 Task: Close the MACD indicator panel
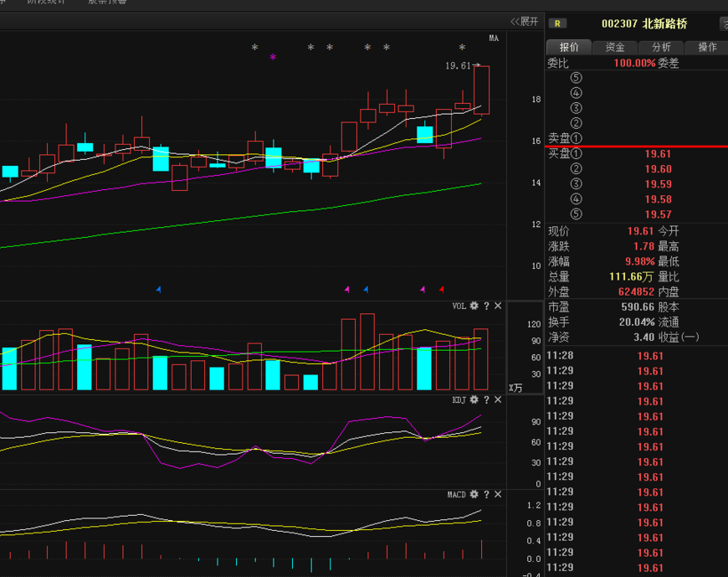tap(498, 494)
